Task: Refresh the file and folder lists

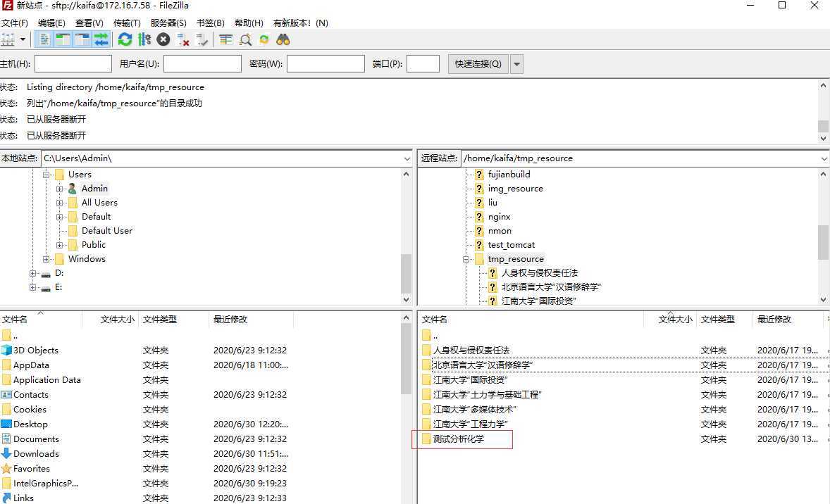Action: coord(125,39)
